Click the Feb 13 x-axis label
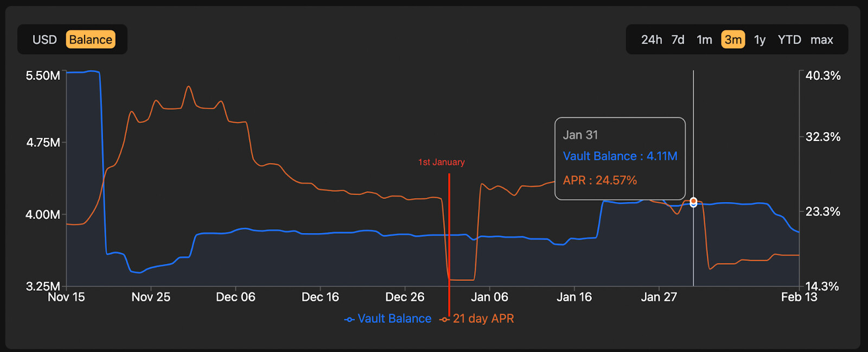This screenshot has width=868, height=352. coord(799,297)
